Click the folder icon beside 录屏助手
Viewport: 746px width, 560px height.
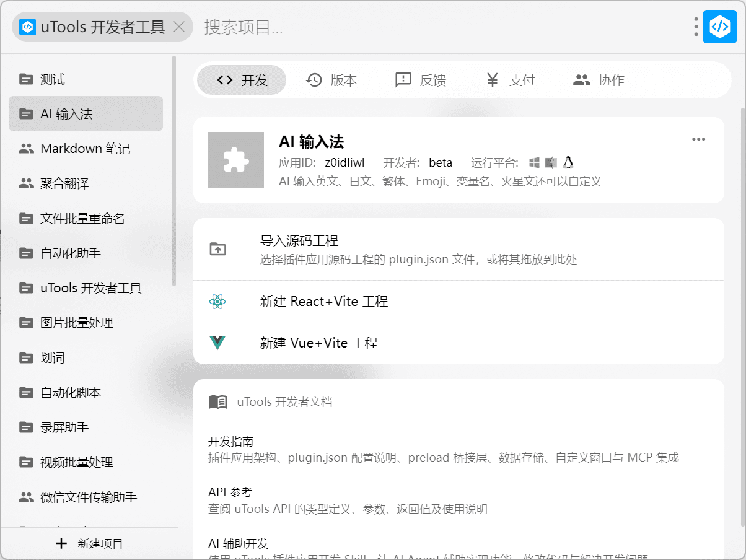(x=26, y=427)
